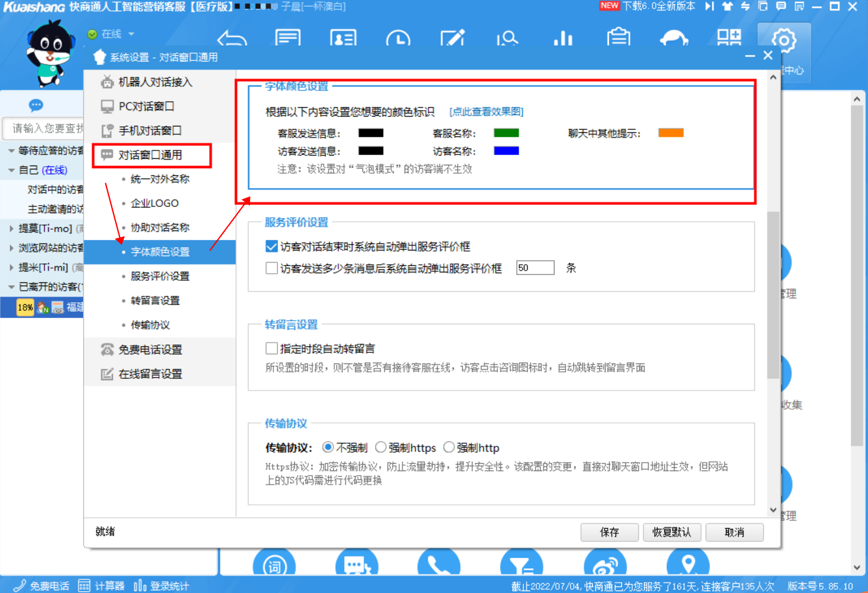
Task: Click the clock history icon in toolbar
Action: pyautogui.click(x=397, y=38)
